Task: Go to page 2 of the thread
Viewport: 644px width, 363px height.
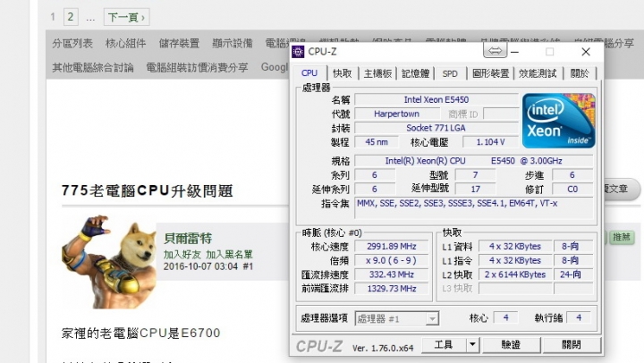Action: pyautogui.click(x=71, y=17)
